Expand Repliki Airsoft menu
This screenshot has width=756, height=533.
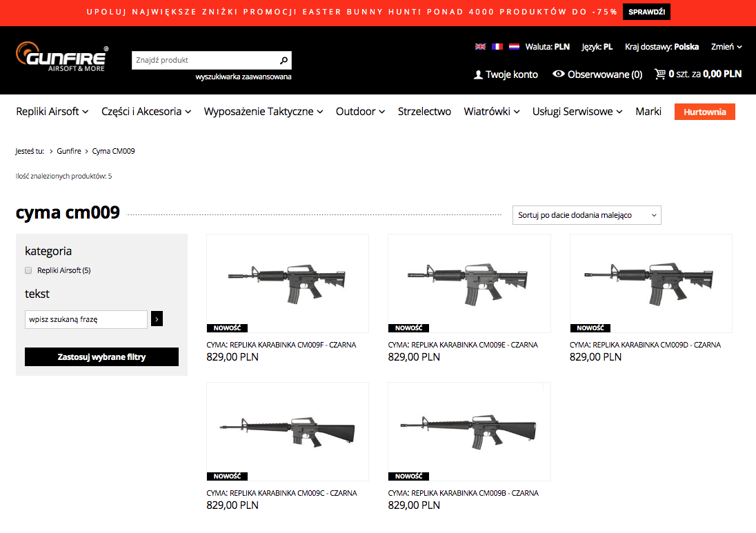(52, 112)
